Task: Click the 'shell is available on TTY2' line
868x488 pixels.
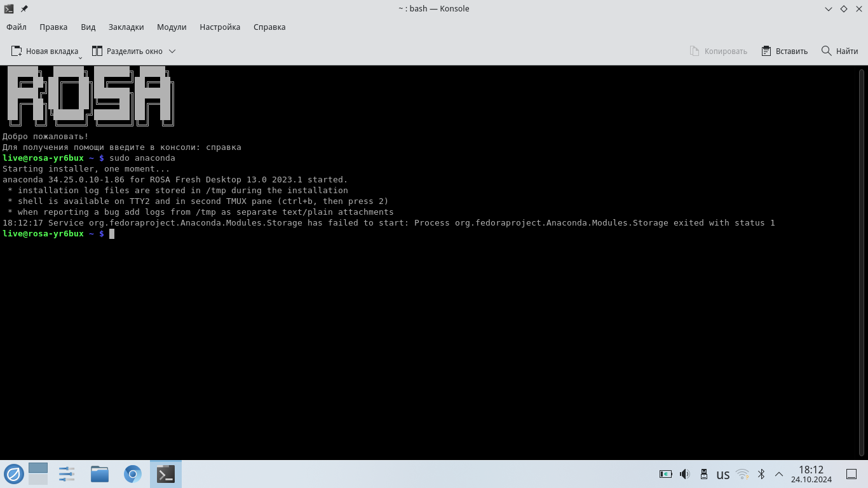Action: coord(198,201)
